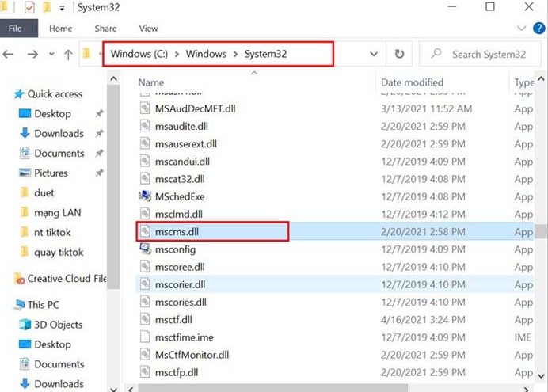Click the pin icon beside Desktop
The width and height of the screenshot is (548, 392).
99,113
